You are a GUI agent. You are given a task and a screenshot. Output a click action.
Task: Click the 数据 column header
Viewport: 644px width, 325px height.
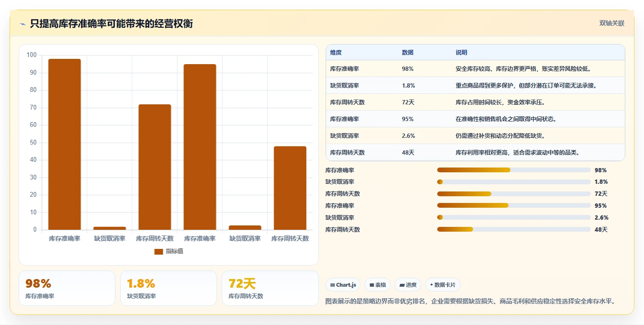(408, 53)
